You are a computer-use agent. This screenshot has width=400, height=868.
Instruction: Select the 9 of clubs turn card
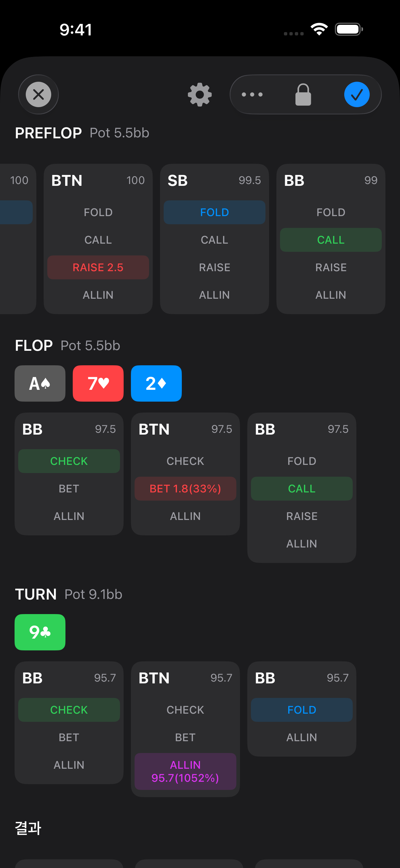[40, 632]
